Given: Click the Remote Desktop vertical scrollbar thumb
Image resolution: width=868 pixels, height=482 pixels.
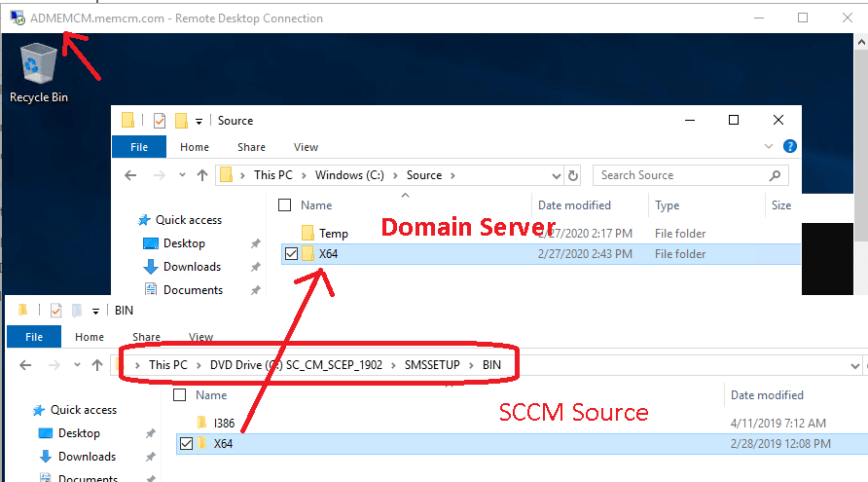Looking at the screenshot, I should click(x=861, y=145).
